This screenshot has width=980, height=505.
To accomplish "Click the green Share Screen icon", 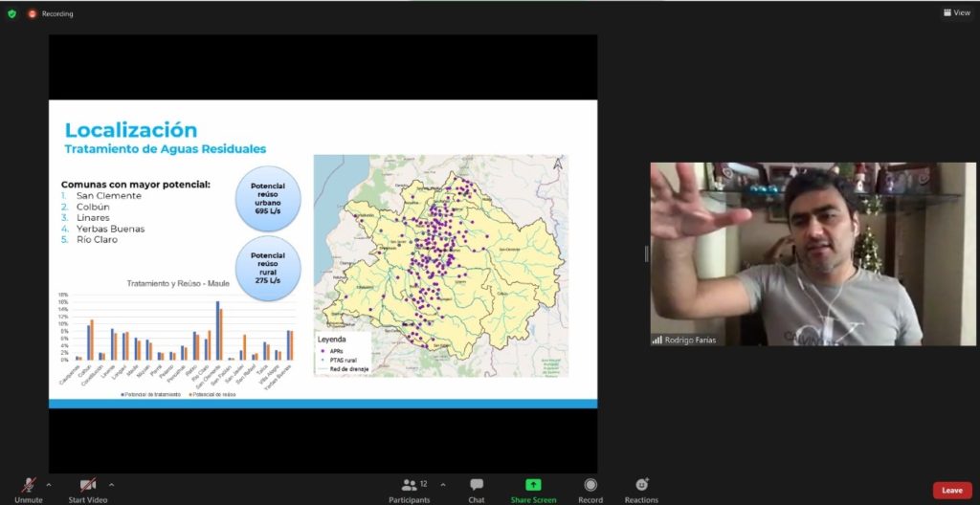I will [533, 485].
